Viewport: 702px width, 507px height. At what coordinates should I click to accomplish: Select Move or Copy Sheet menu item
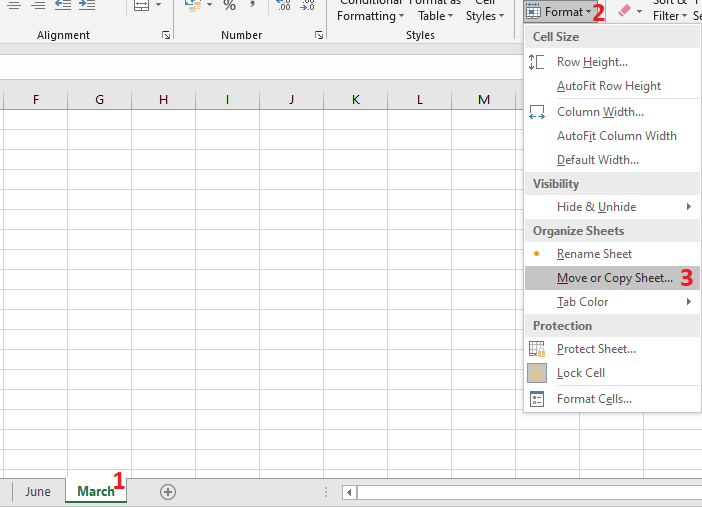[614, 278]
